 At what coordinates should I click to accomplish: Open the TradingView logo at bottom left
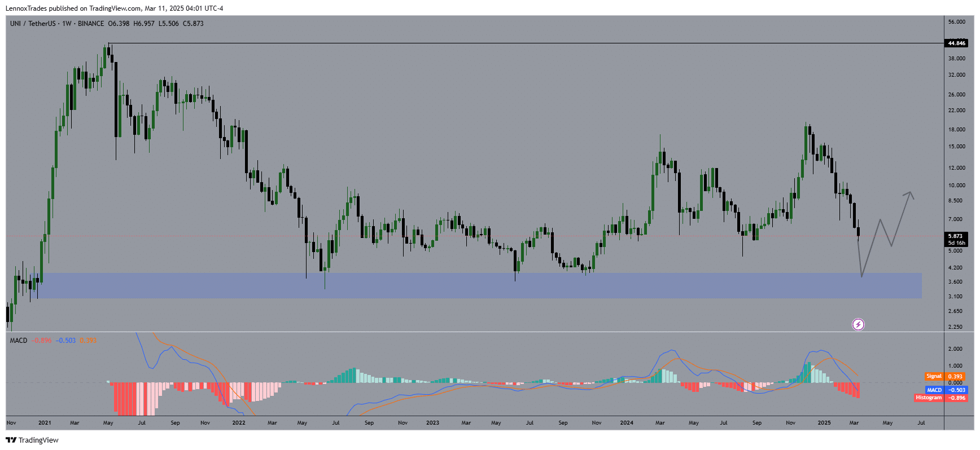click(32, 440)
